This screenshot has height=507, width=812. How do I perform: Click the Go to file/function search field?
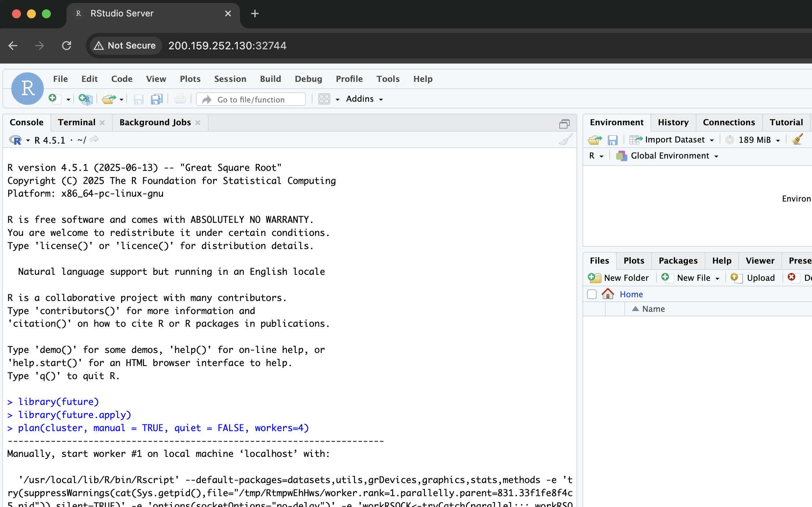251,99
